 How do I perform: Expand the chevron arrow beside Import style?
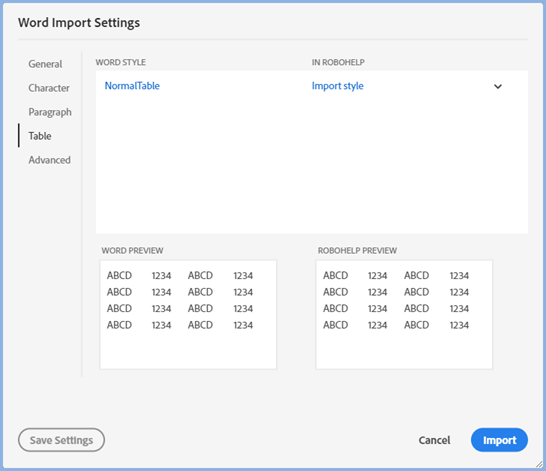pyautogui.click(x=498, y=86)
